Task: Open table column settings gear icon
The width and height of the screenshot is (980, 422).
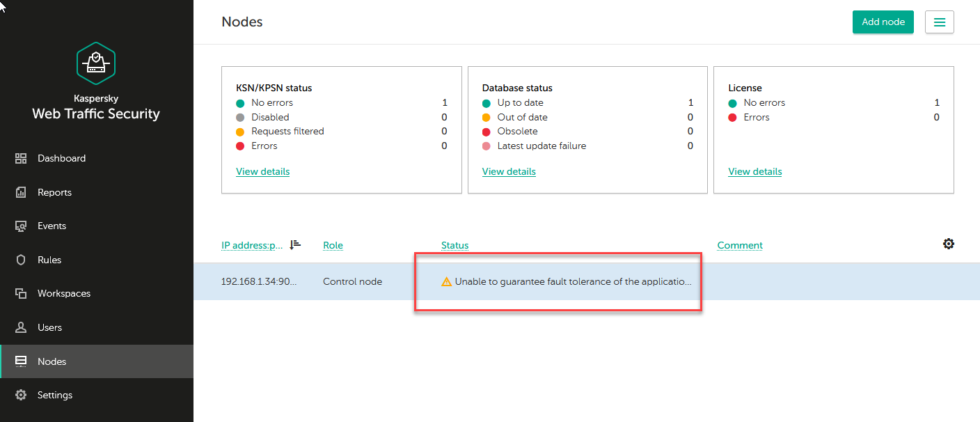Action: 948,244
